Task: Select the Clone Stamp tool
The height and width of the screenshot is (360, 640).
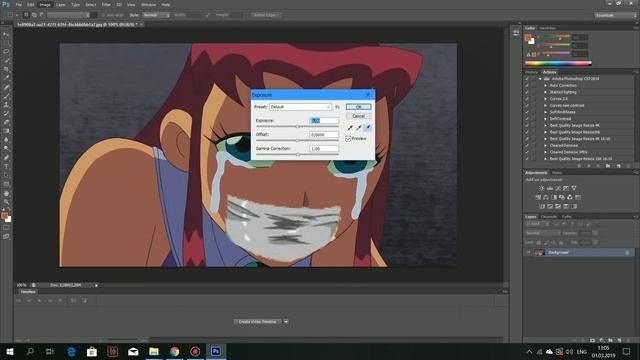Action: tap(6, 105)
